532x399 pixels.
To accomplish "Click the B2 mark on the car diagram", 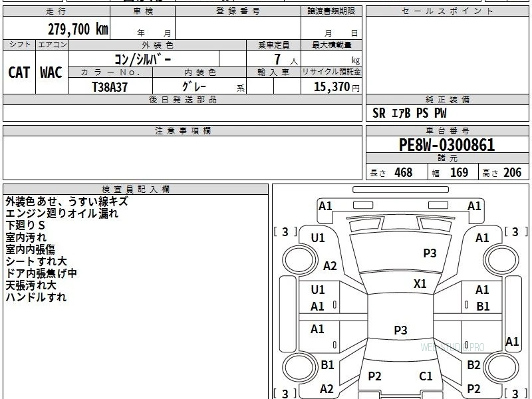I will [x=473, y=365].
